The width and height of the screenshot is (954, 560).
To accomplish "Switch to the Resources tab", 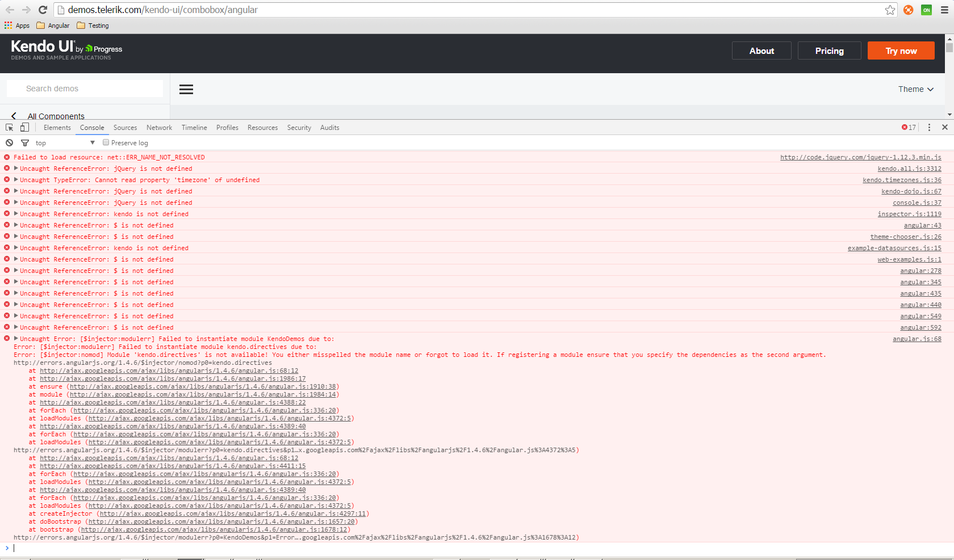I will (x=262, y=128).
